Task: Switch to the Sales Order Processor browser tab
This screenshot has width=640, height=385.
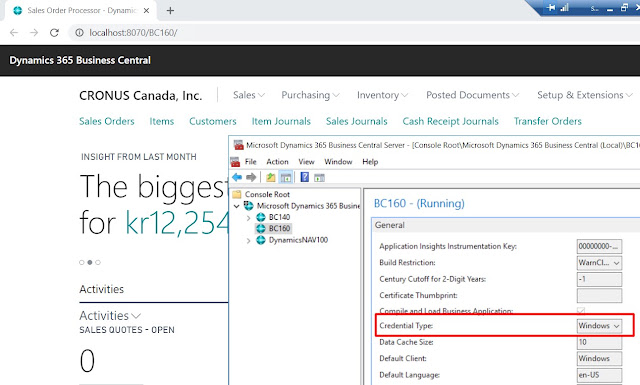Action: click(x=82, y=11)
